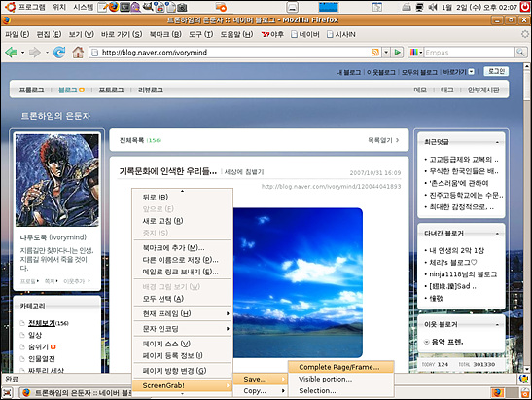This screenshot has height=400, width=532.
Task: Click the printer icon in top panel
Action: pyautogui.click(x=407, y=7)
